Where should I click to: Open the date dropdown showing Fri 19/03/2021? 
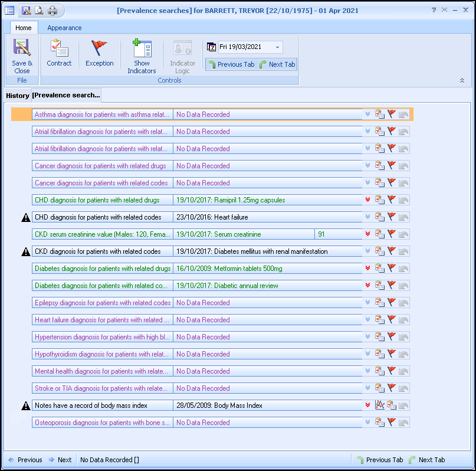click(x=278, y=47)
